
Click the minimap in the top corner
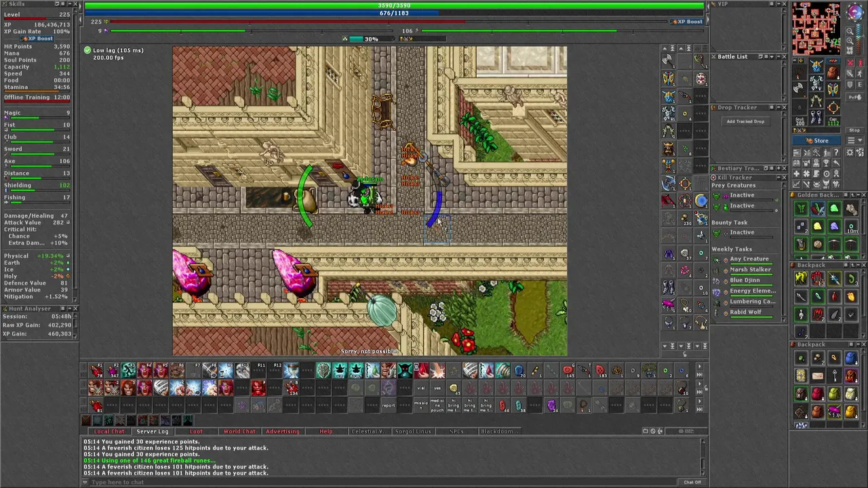(x=816, y=28)
